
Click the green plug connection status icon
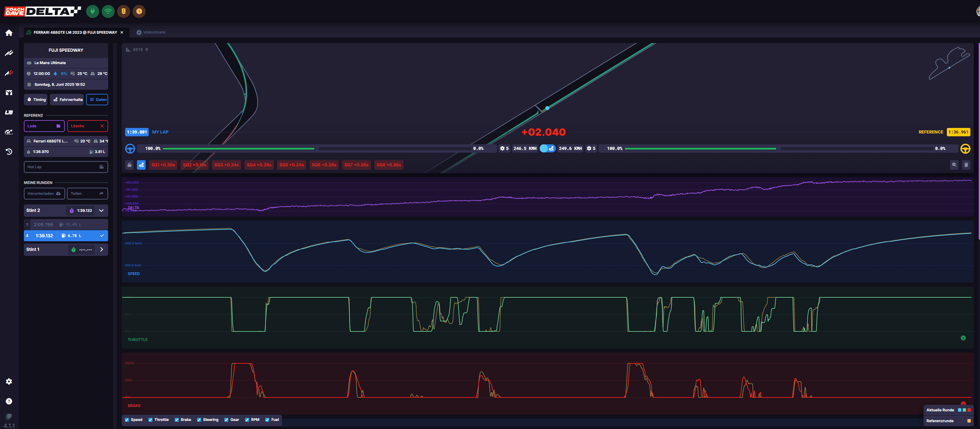point(92,11)
